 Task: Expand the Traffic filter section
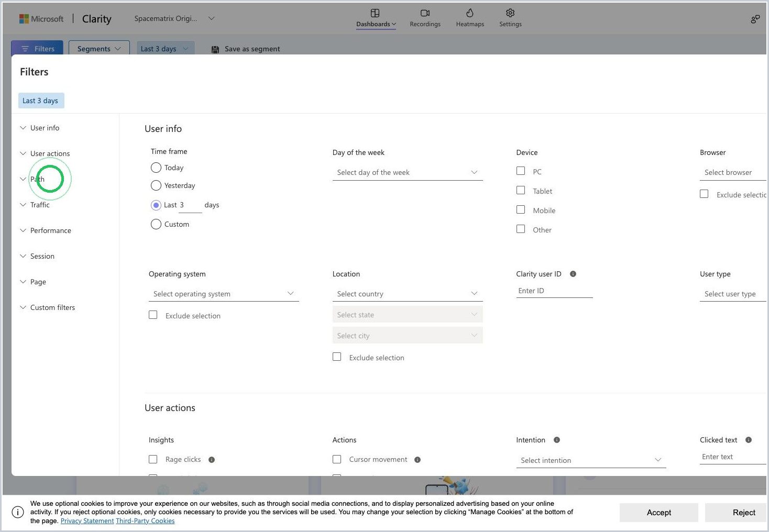click(35, 205)
